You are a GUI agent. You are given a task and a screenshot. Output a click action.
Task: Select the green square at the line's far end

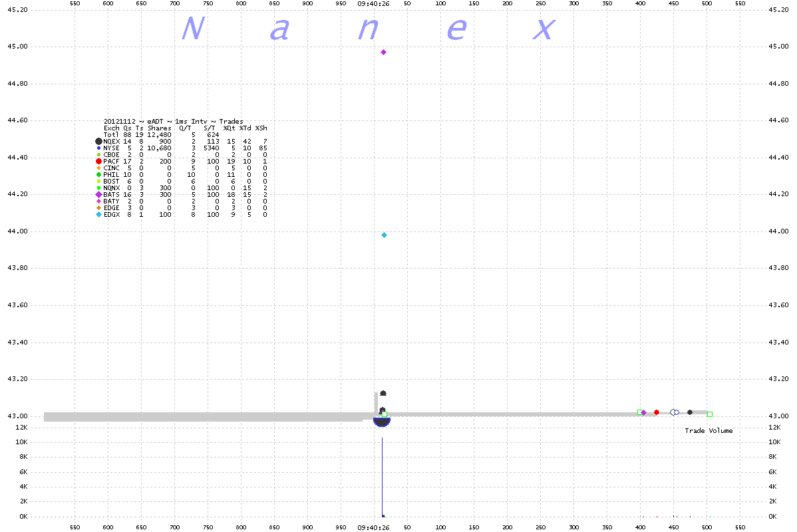(x=710, y=414)
